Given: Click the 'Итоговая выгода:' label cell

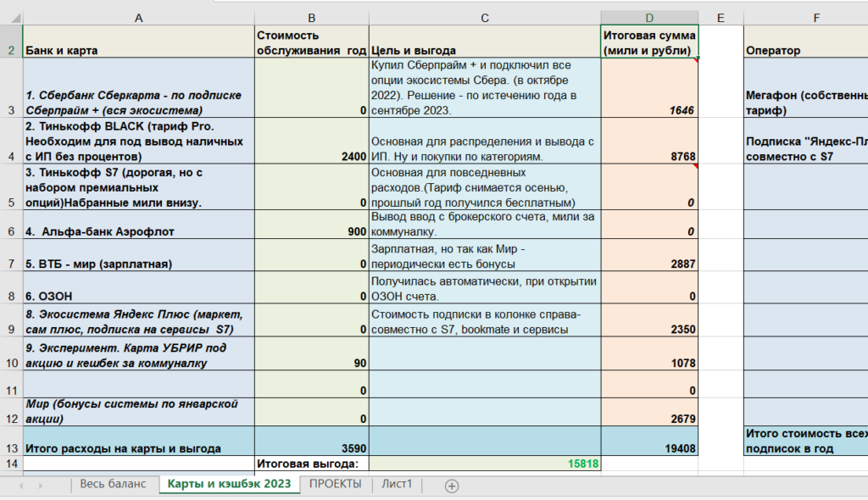Looking at the screenshot, I should point(312,464).
